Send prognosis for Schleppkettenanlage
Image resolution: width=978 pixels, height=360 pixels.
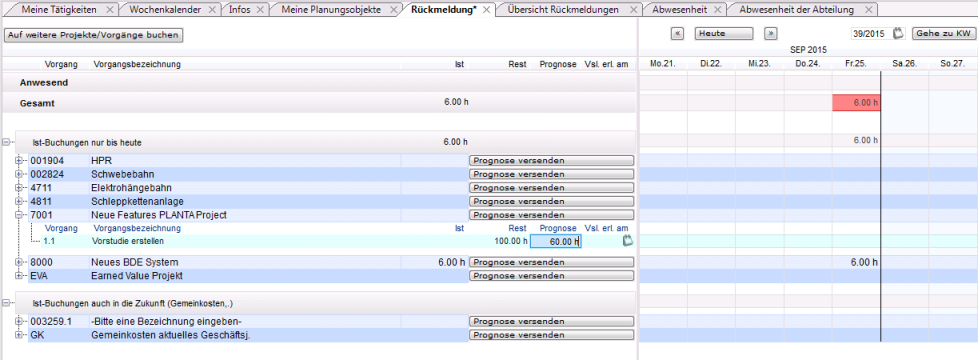click(x=551, y=201)
